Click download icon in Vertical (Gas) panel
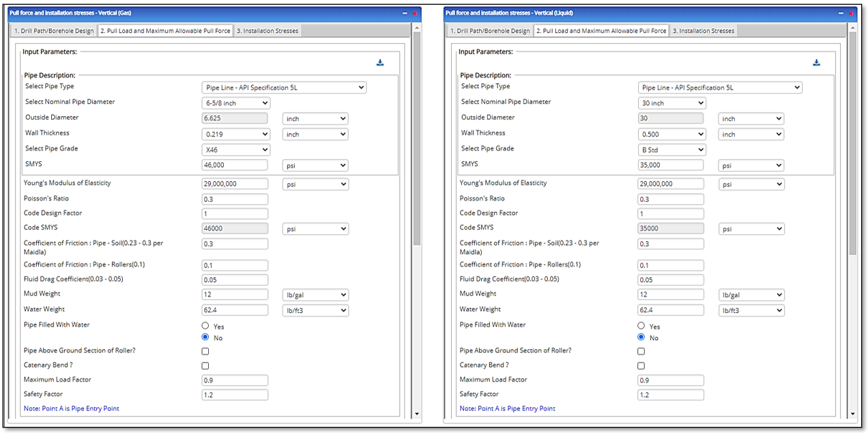Screen dimensions: 868x433 click(380, 63)
